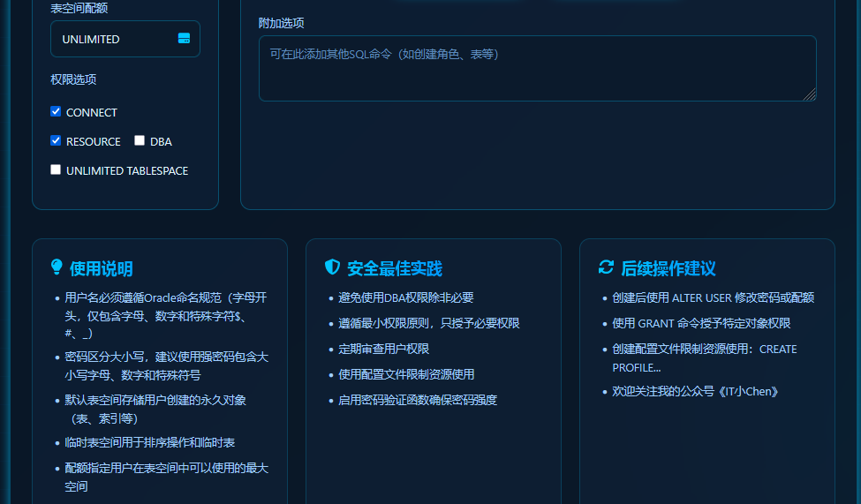Tick the UNLIMITED TABLESPACE checkbox
Image resolution: width=861 pixels, height=504 pixels.
(56, 169)
